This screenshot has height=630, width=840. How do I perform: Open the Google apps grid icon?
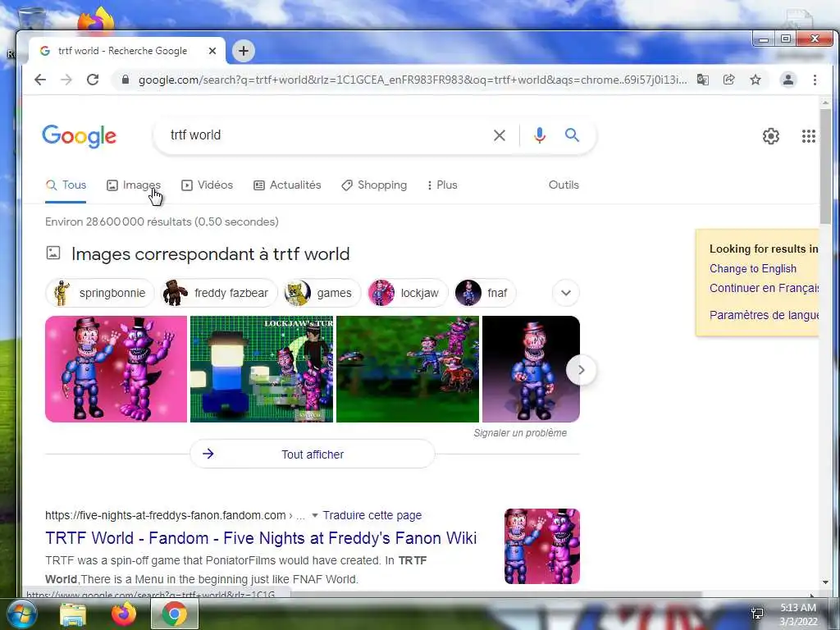(808, 136)
